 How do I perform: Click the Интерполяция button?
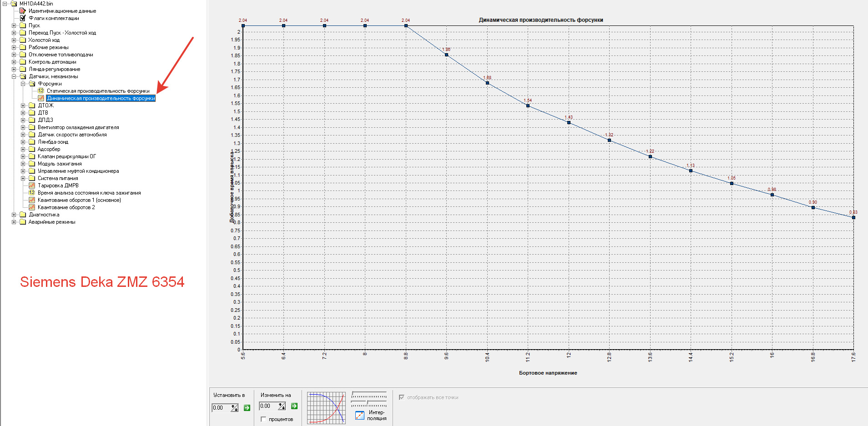click(371, 415)
